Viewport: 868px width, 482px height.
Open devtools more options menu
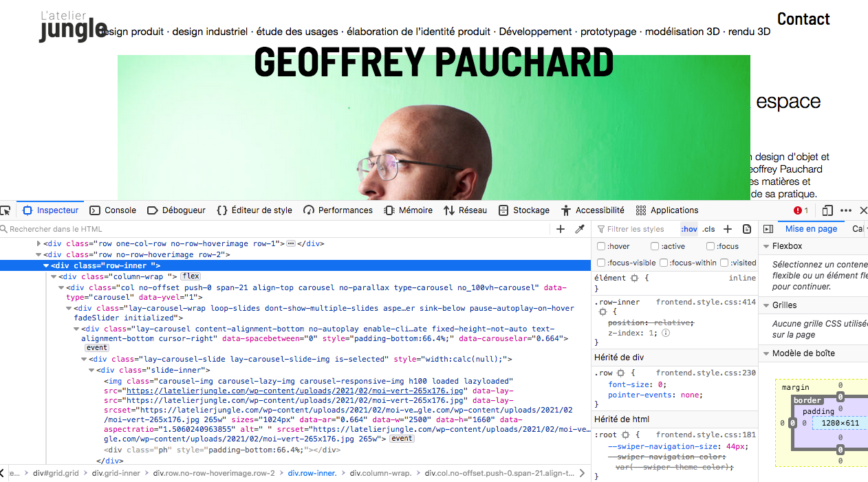[846, 210]
